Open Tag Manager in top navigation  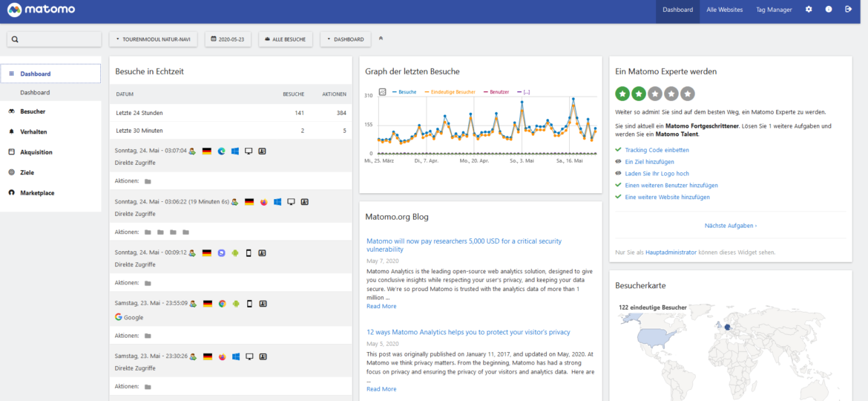pyautogui.click(x=774, y=10)
